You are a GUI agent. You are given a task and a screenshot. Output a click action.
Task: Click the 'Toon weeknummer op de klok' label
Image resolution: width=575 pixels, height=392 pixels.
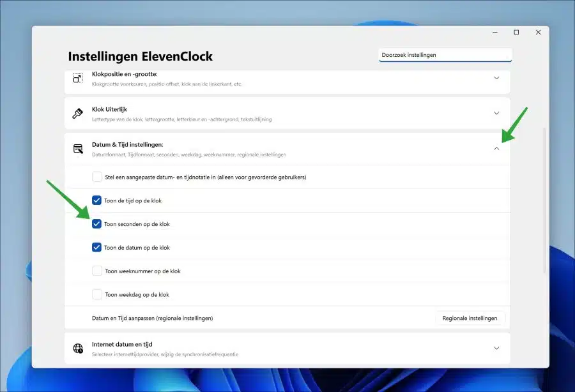point(142,271)
